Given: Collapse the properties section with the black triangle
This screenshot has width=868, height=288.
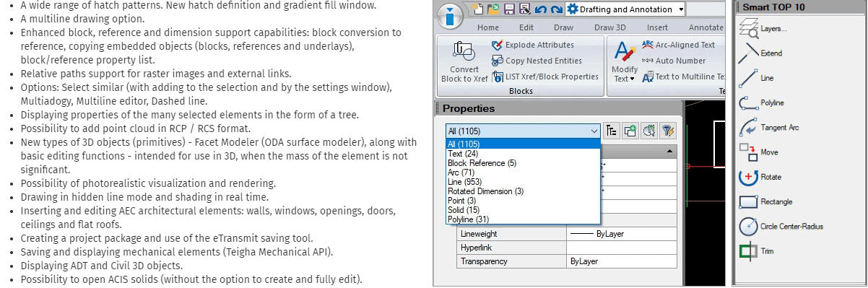Looking at the screenshot, I should pos(669,152).
